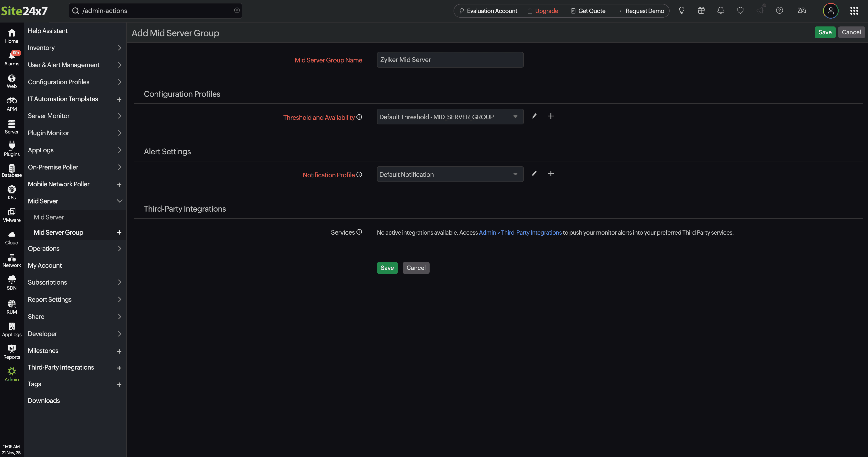This screenshot has height=457, width=868.
Task: Add a new Notification Profile
Action: point(551,174)
